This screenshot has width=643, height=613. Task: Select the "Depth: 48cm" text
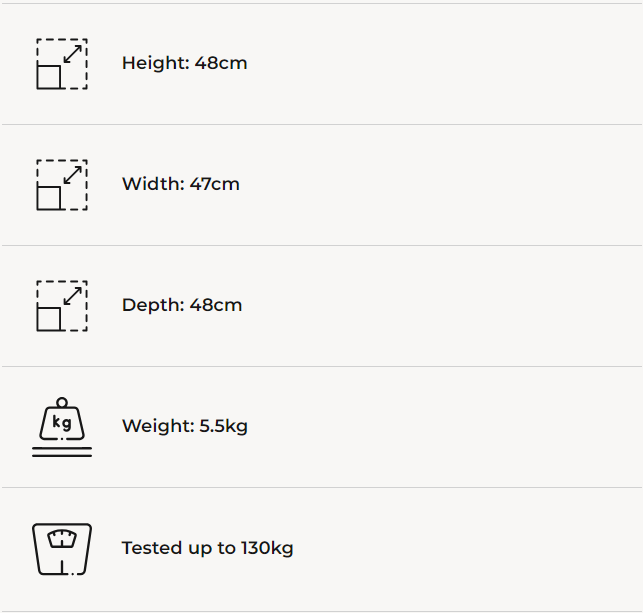click(x=182, y=305)
